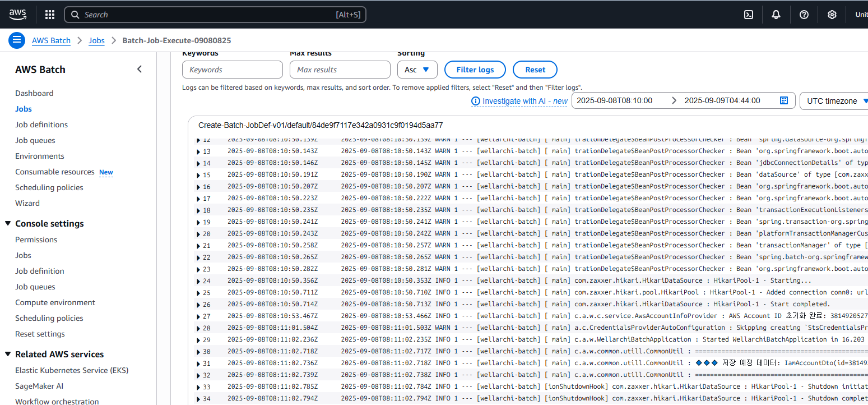Open Permissions under Console settings
The height and width of the screenshot is (405, 868).
pos(36,240)
